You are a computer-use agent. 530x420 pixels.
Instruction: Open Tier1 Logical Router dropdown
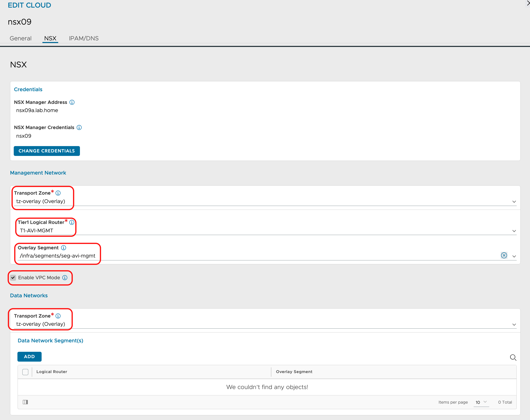[514, 231]
